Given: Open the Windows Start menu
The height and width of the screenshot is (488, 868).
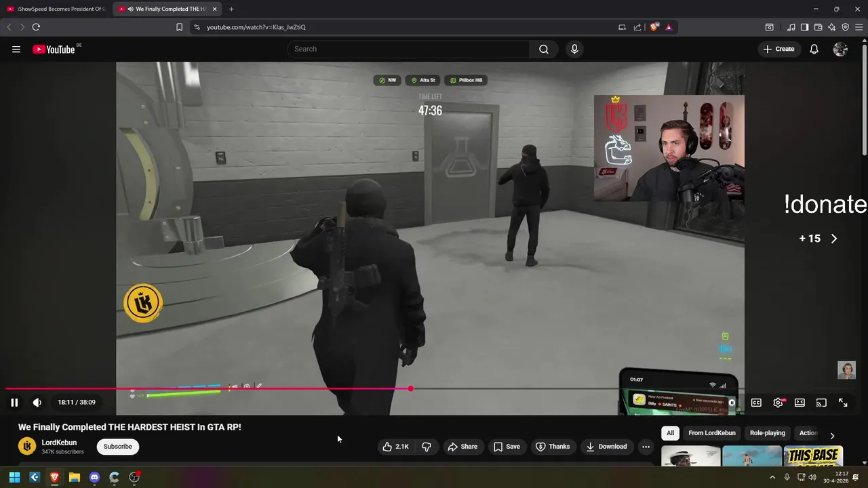Looking at the screenshot, I should 14,477.
